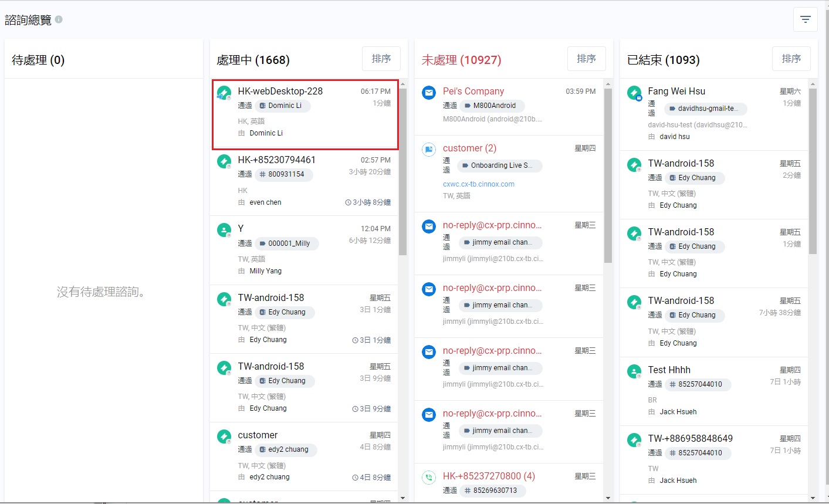Screen dimensions: 829x504
Task: Click the 已結束 (1093) column heading
Action: pos(664,60)
